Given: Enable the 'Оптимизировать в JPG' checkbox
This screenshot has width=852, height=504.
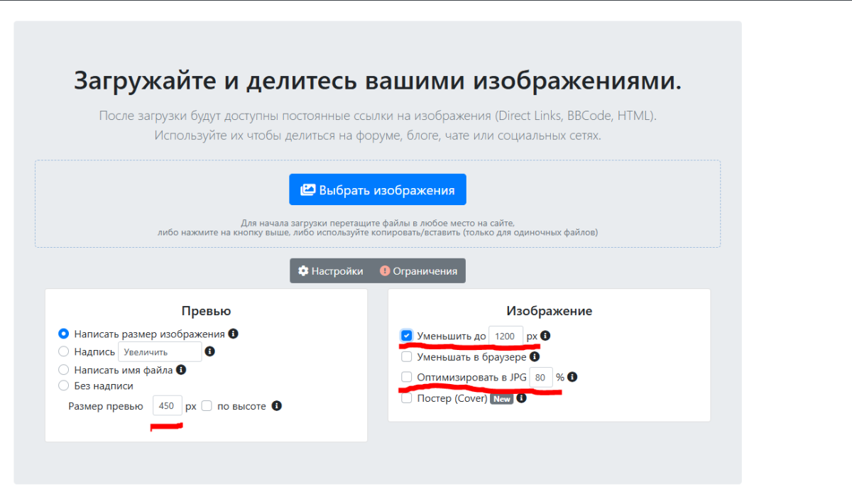Looking at the screenshot, I should [406, 378].
